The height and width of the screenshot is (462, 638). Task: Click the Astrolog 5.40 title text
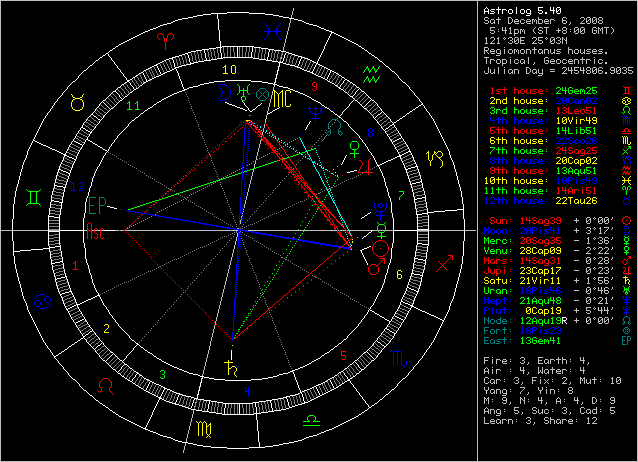click(x=519, y=8)
